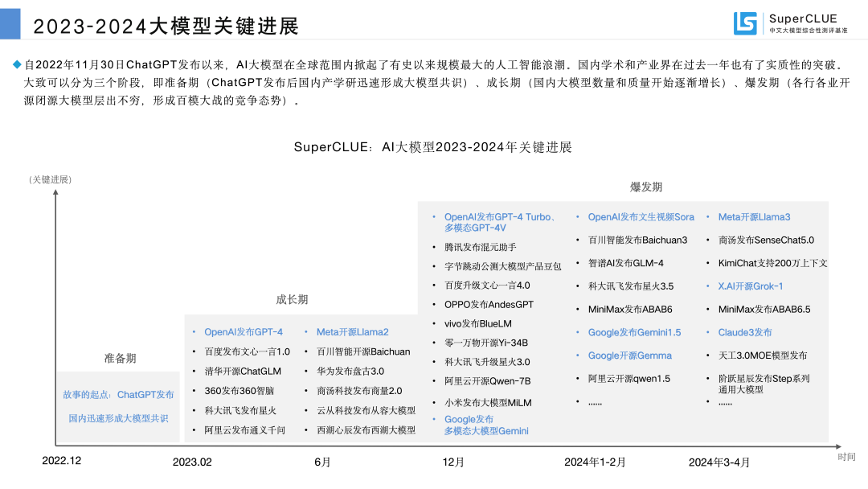Click the 2024年1-2月 axis label
The width and height of the screenshot is (868, 489).
[x=595, y=462]
